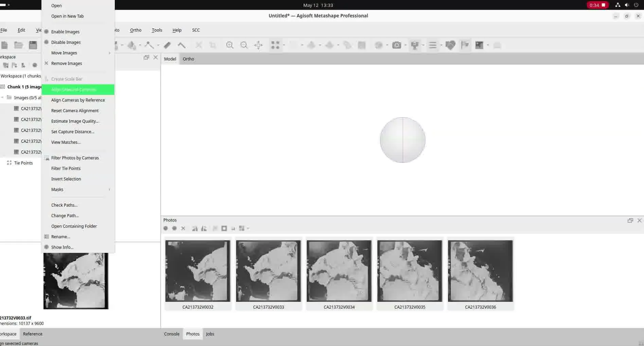This screenshot has width=644, height=346.
Task: Click the shield-shaped toolbar icon
Action: tap(450, 45)
